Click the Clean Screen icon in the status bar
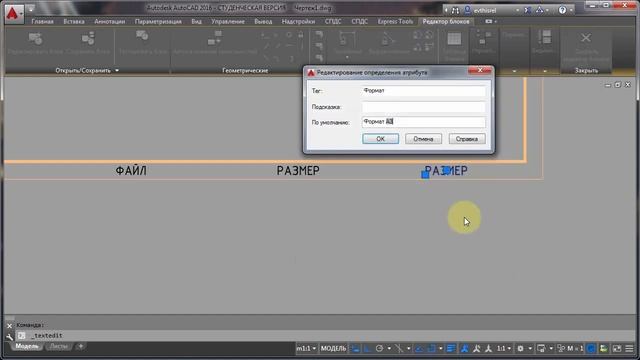This screenshot has width=640, height=360. tap(617, 349)
